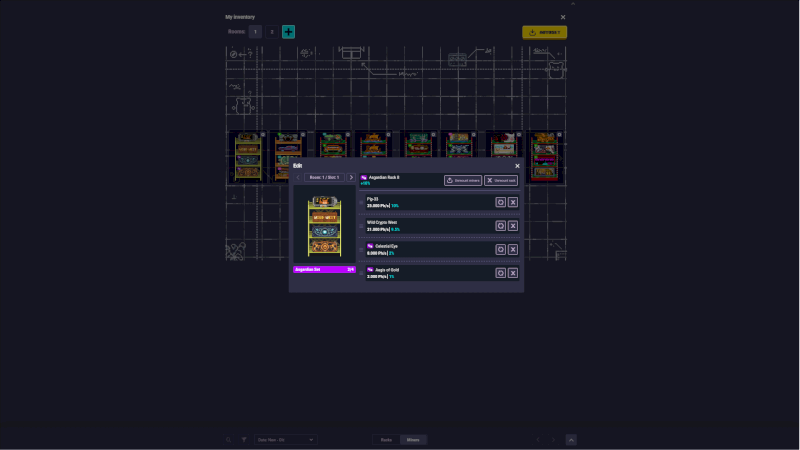Open the filter icon in bottom bar
800x450 pixels.
(x=243, y=439)
